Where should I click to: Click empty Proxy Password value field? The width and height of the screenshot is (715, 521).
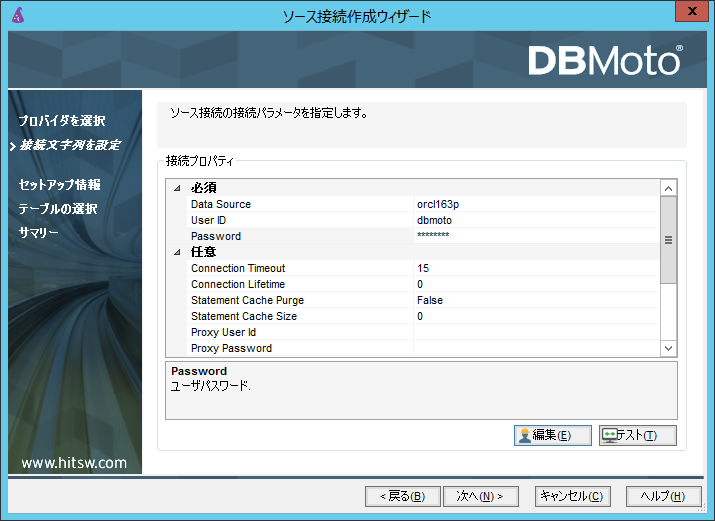tap(537, 348)
